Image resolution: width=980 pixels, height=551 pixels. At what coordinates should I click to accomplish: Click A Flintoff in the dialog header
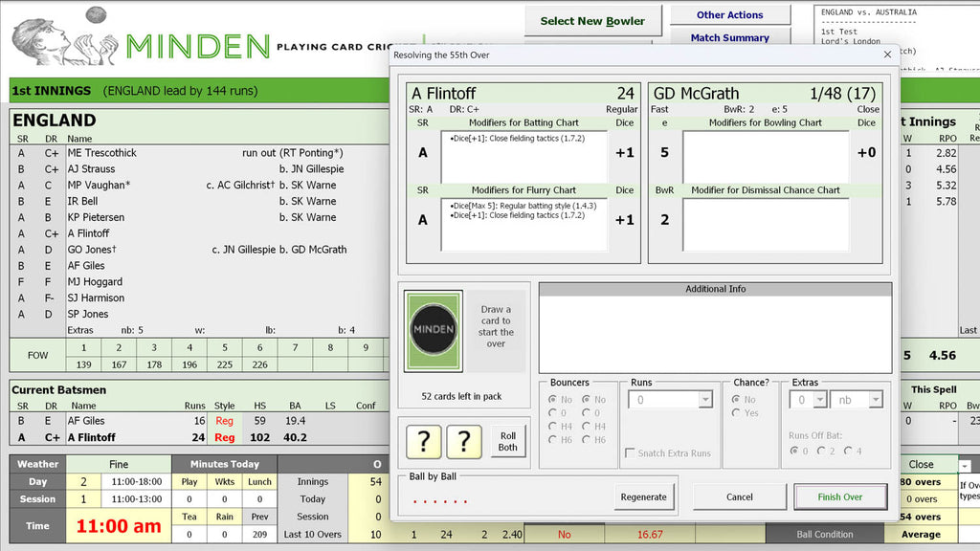[x=444, y=94]
